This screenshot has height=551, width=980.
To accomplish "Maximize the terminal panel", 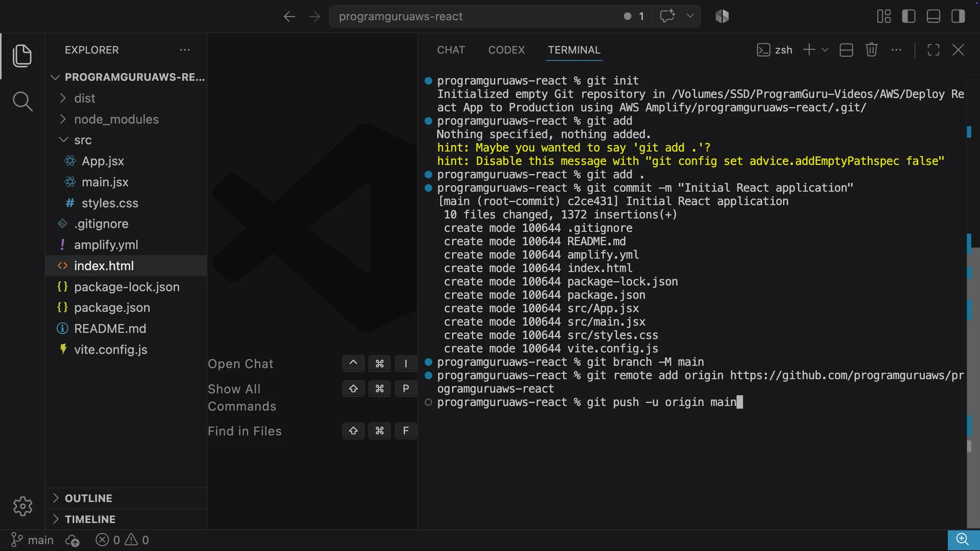I will 933,50.
